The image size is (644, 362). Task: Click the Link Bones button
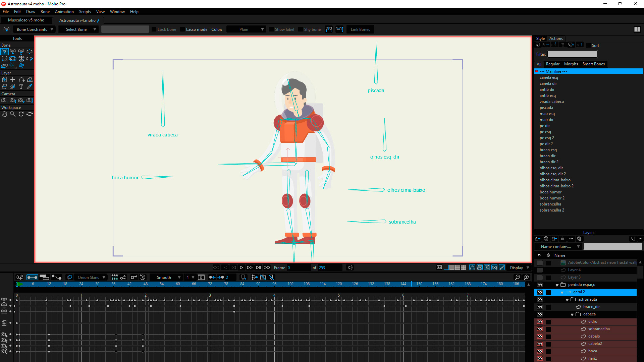[360, 29]
